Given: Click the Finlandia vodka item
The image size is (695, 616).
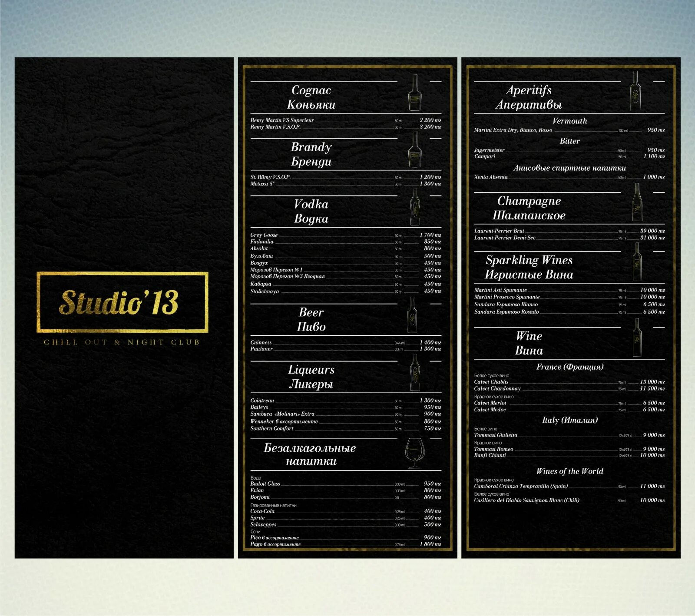Looking at the screenshot, I should (x=346, y=242).
